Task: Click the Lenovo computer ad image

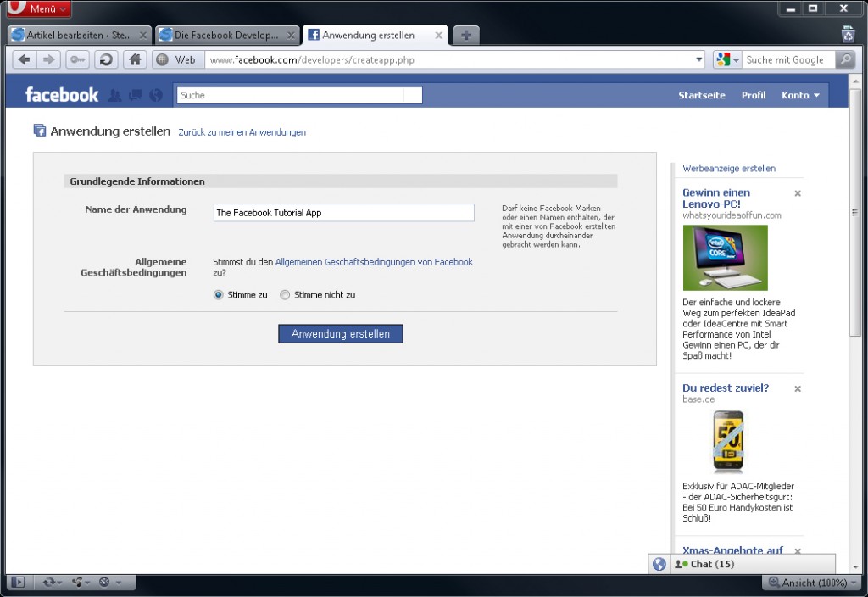Action: click(x=726, y=258)
